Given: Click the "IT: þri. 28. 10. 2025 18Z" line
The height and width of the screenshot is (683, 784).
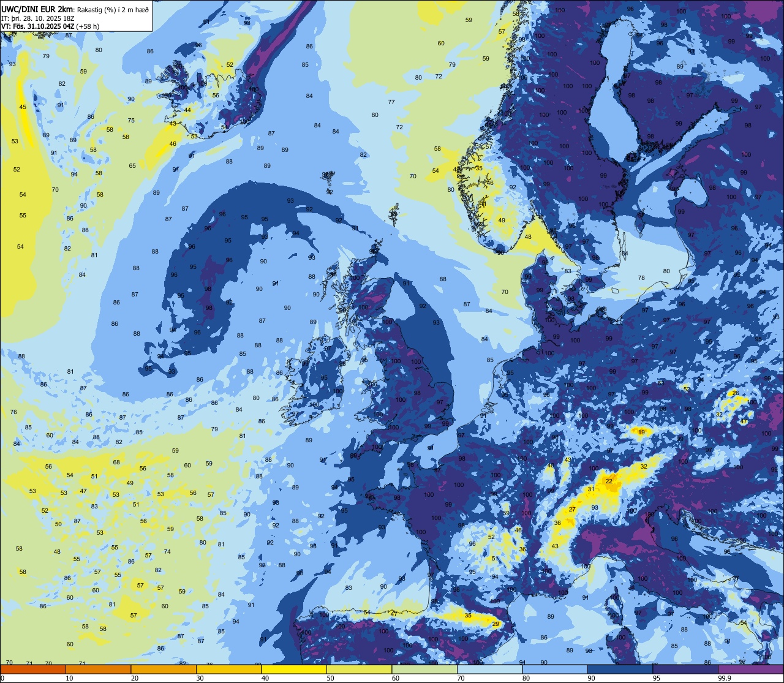Looking at the screenshot, I should click(38, 18).
